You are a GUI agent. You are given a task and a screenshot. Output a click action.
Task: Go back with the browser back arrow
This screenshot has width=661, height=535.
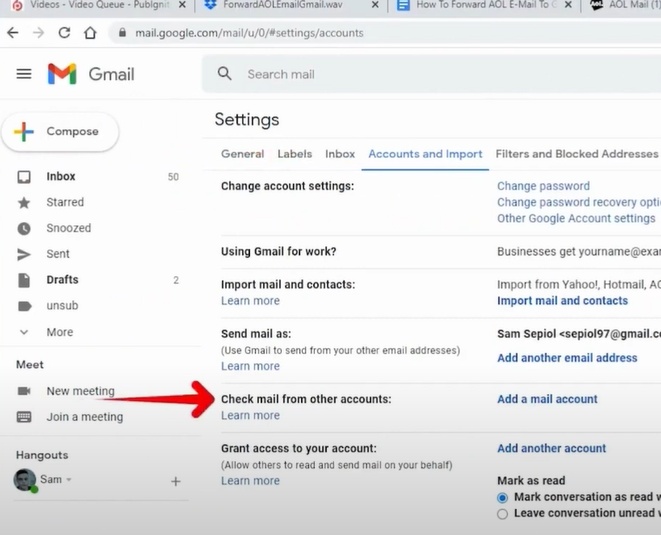(13, 32)
